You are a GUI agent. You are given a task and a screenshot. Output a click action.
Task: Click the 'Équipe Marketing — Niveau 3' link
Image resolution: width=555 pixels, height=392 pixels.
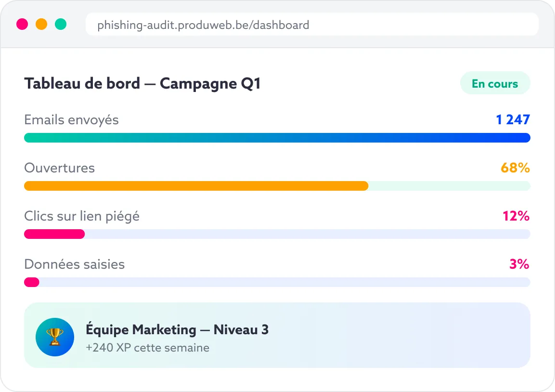point(178,329)
